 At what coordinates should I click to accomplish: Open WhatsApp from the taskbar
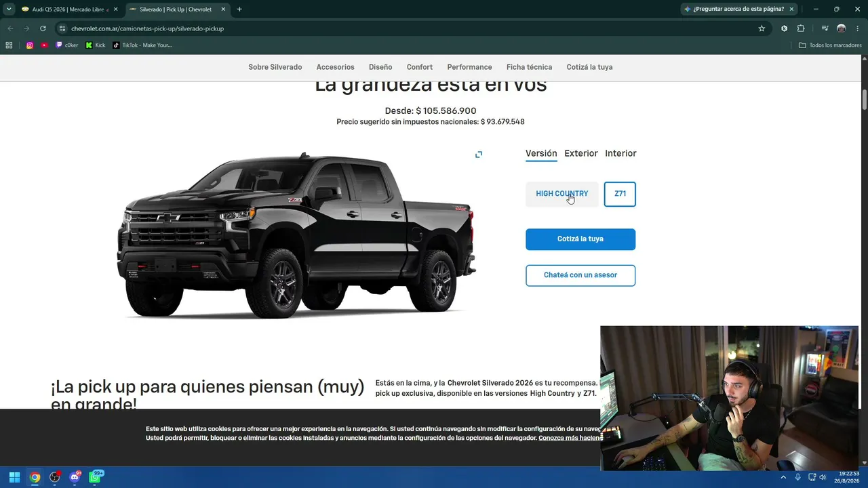click(x=96, y=477)
